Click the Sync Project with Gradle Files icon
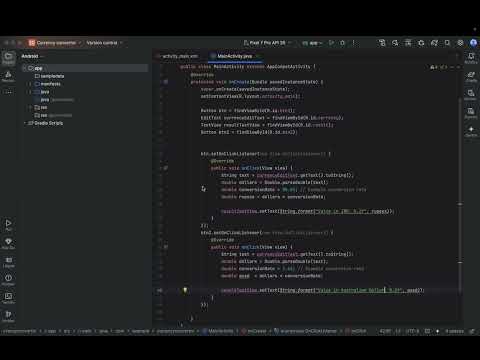 [x=434, y=43]
